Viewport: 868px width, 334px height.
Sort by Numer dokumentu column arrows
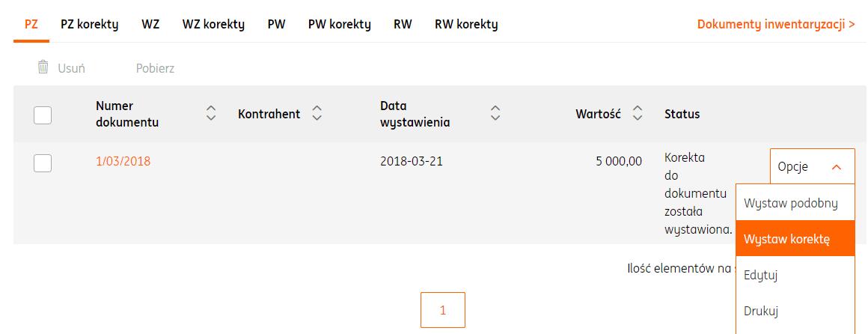[x=211, y=114]
